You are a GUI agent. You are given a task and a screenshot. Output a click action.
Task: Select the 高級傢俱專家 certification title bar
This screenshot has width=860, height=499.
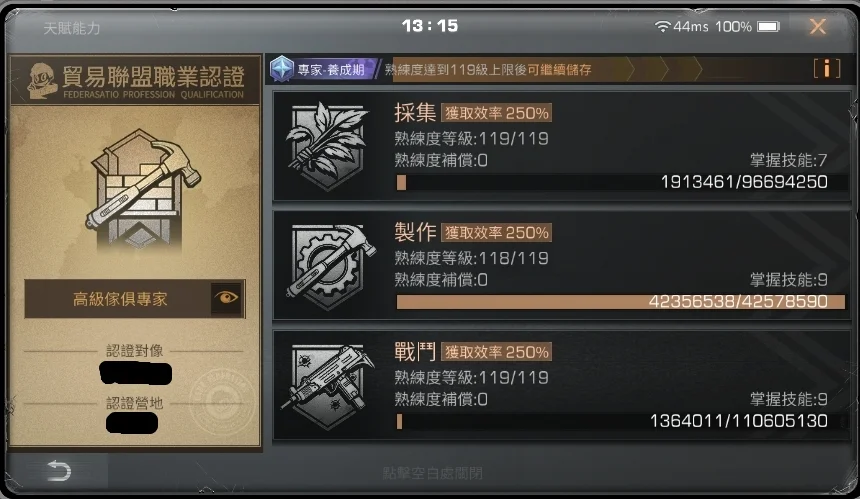(134, 299)
